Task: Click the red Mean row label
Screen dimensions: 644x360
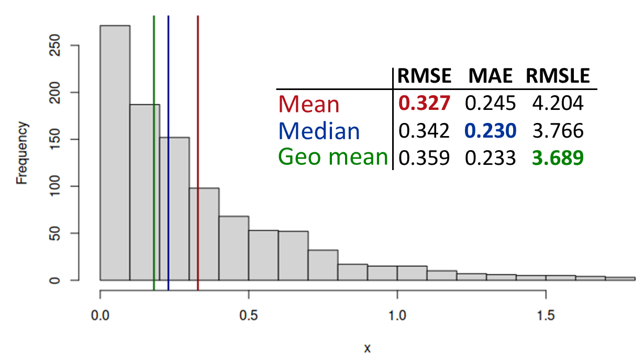Action: click(x=309, y=104)
